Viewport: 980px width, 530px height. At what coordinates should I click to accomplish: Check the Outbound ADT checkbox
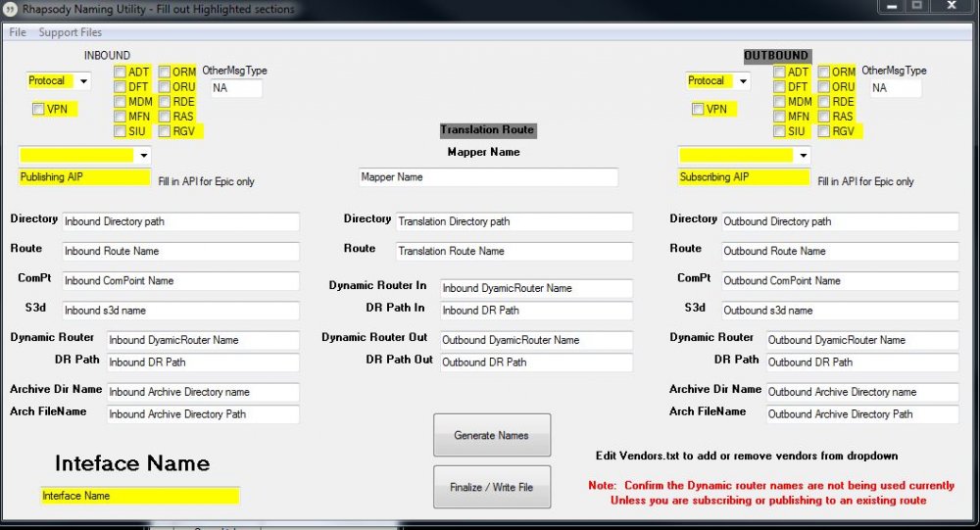(x=779, y=72)
